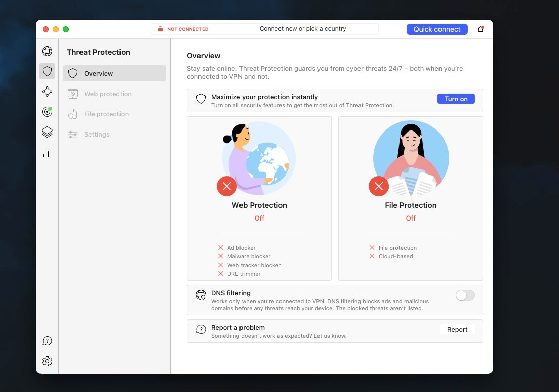Click the unlocked padlock status icon
559x392 pixels.
click(x=161, y=29)
